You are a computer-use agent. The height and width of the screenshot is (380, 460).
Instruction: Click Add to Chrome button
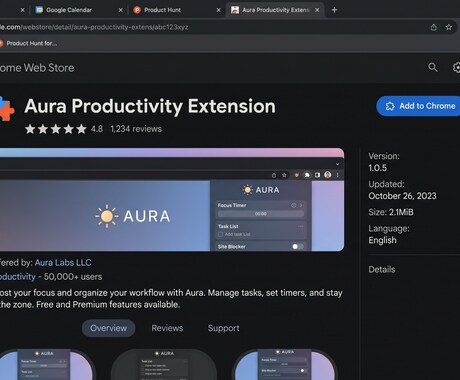418,106
